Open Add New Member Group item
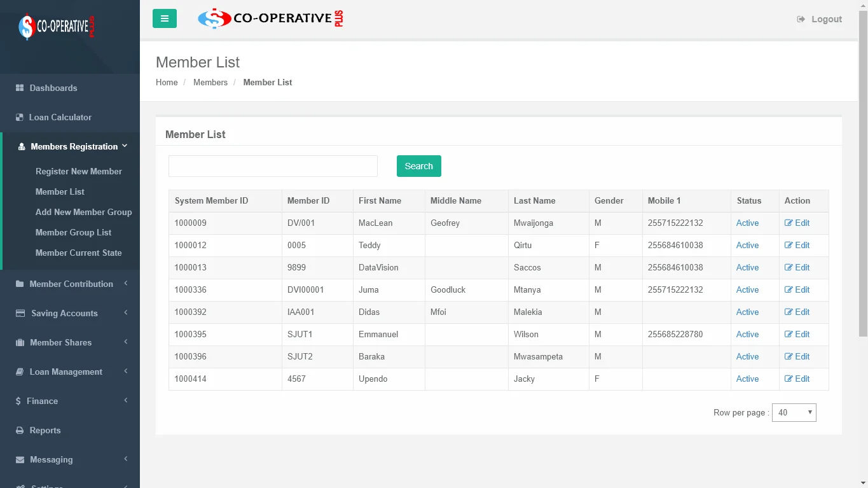 coord(84,212)
